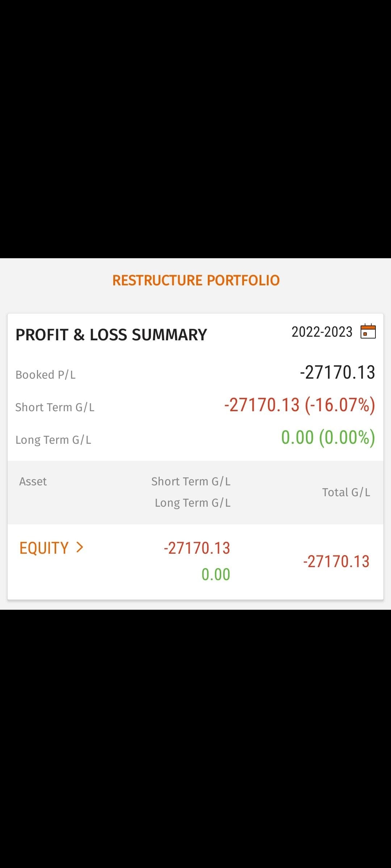The height and width of the screenshot is (868, 391).
Task: Click the Short Term G/L summary label
Action: coord(55,407)
